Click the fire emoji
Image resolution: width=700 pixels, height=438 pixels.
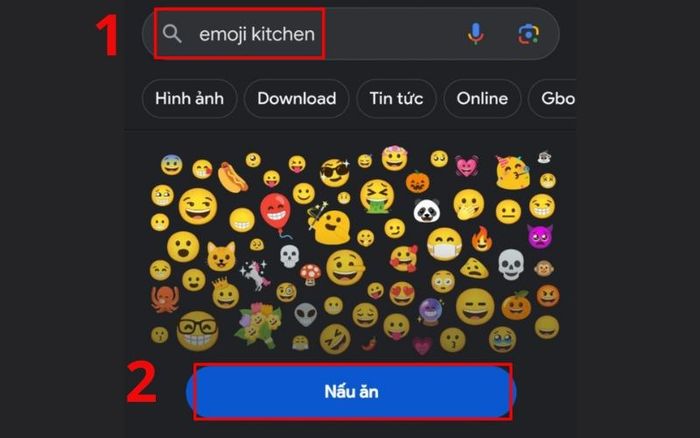tap(482, 238)
